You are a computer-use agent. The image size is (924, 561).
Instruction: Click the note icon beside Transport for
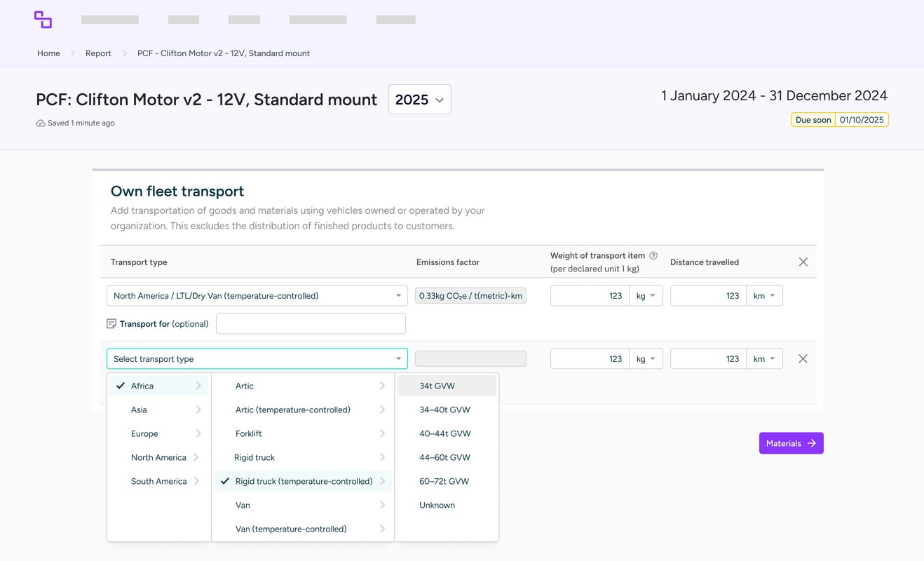tap(111, 324)
